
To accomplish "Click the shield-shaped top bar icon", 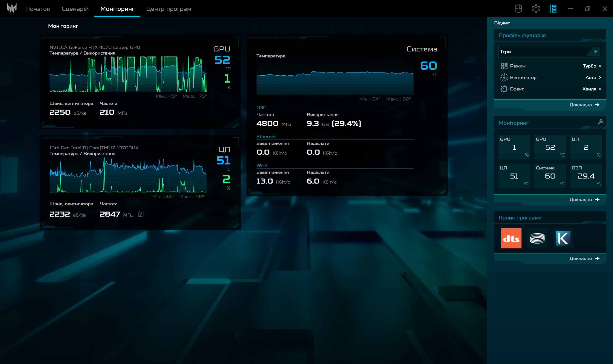I will point(518,9).
